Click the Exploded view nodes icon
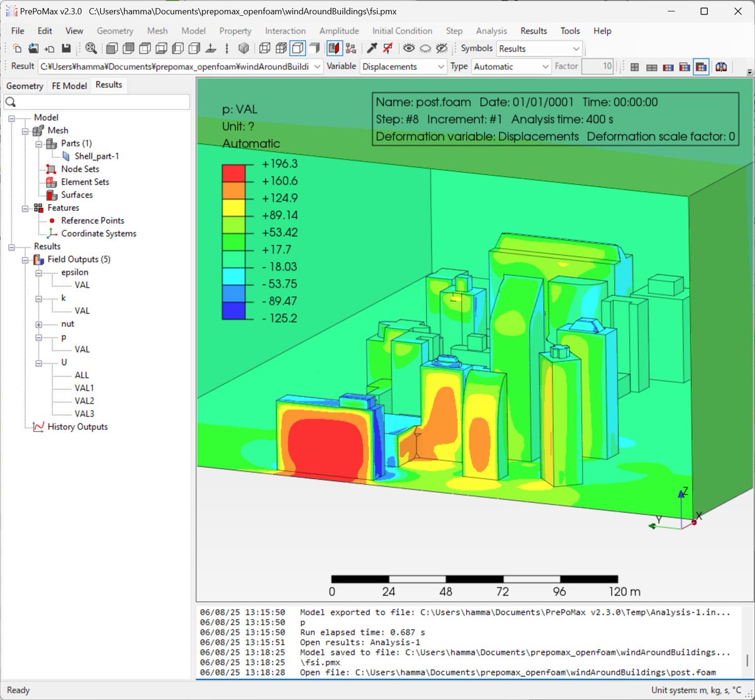755x700 pixels. [350, 48]
